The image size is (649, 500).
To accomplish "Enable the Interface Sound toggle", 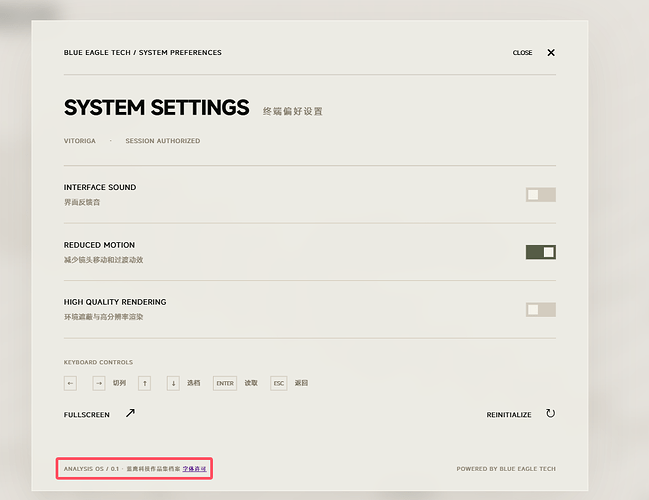I will pyautogui.click(x=541, y=195).
